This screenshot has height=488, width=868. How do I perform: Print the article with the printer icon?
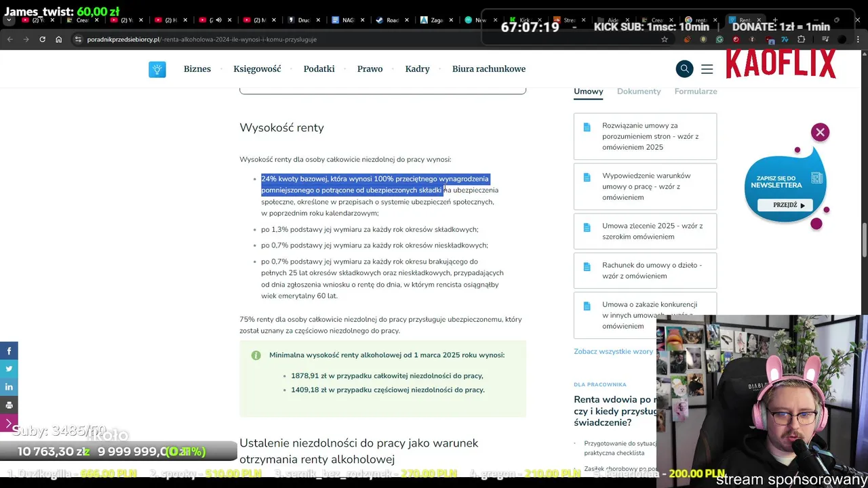click(x=9, y=405)
